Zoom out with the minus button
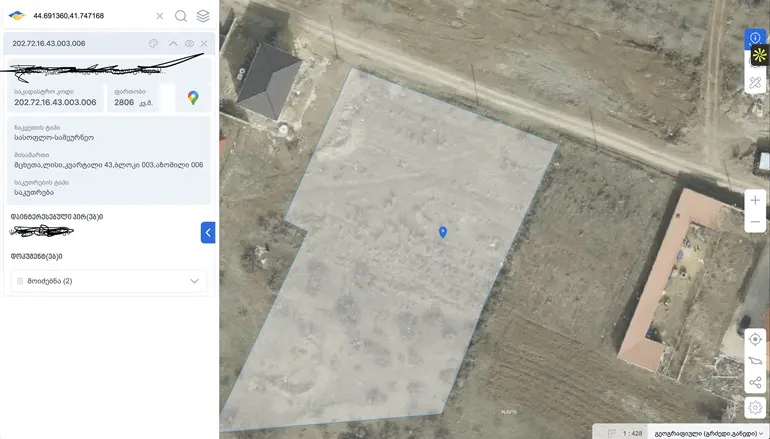The image size is (770, 439). pos(755,222)
